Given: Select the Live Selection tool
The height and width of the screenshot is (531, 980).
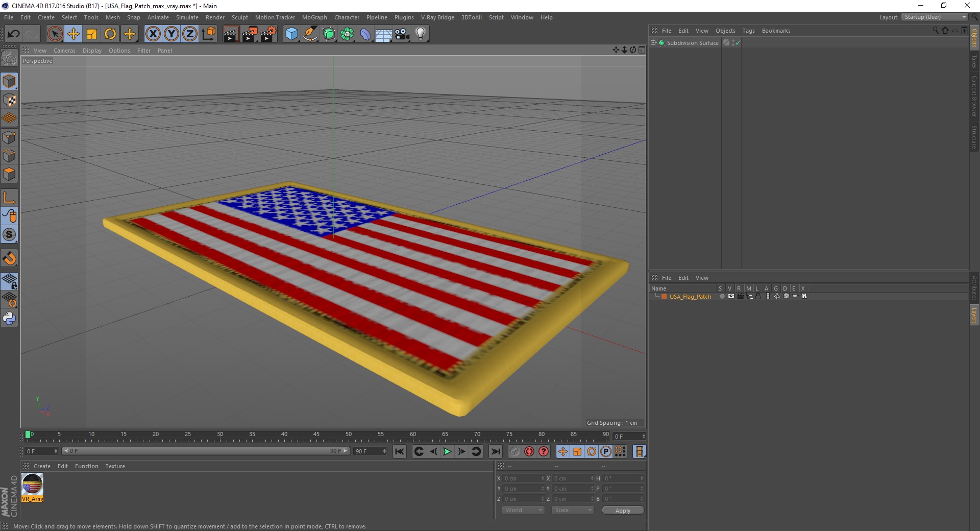Looking at the screenshot, I should [x=55, y=34].
